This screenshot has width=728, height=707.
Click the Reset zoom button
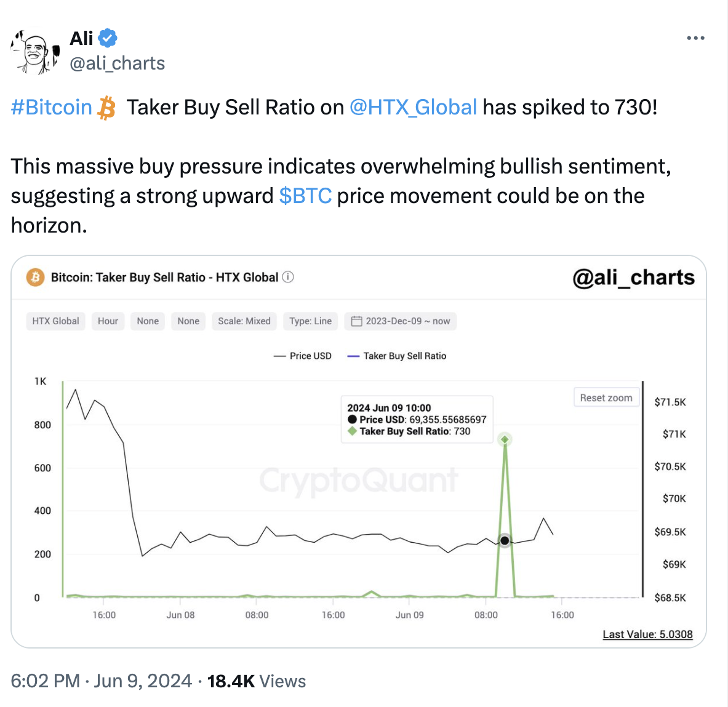pos(606,398)
